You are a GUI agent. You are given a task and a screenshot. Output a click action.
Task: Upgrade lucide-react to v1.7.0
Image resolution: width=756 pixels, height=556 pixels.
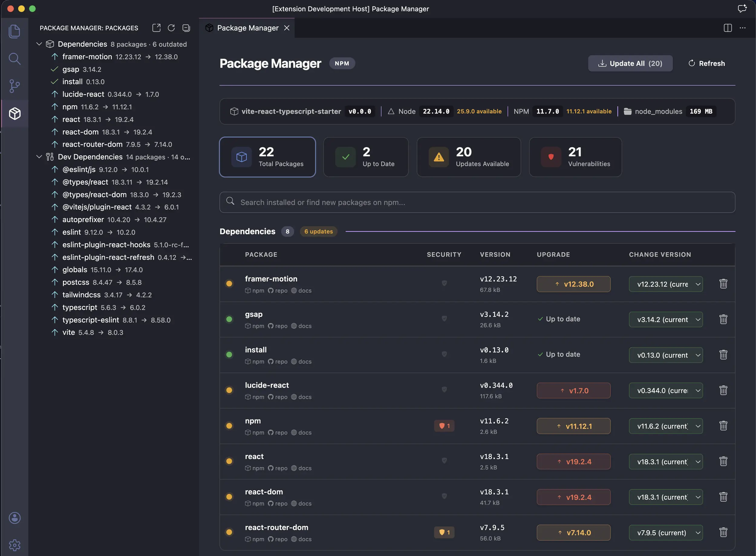pos(573,390)
